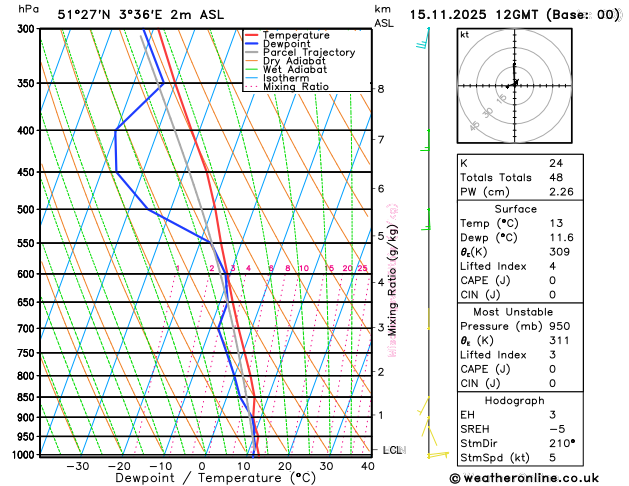Click the blue Dewpoint legend line
The height and width of the screenshot is (486, 629).
click(x=252, y=44)
